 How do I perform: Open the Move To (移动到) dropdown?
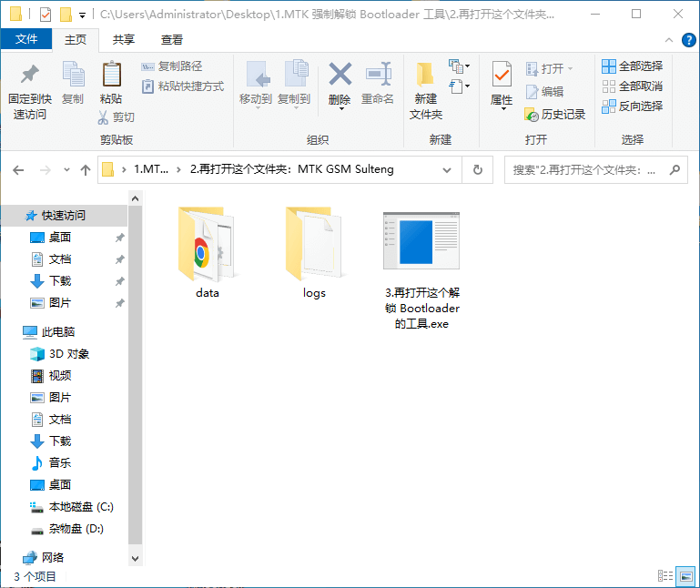pyautogui.click(x=256, y=99)
